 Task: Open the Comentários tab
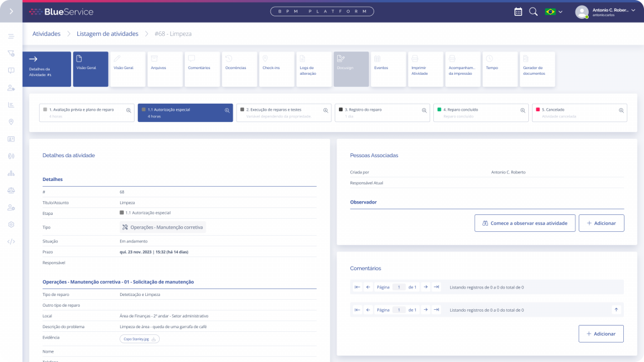click(202, 69)
